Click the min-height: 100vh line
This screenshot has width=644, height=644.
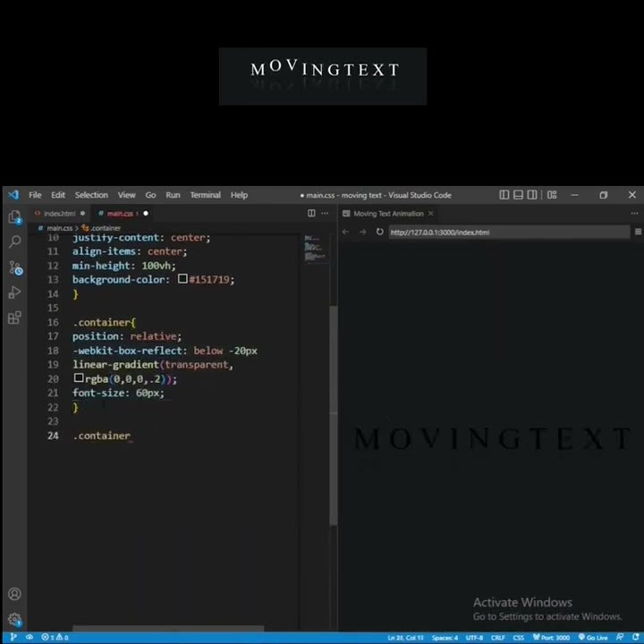(124, 266)
